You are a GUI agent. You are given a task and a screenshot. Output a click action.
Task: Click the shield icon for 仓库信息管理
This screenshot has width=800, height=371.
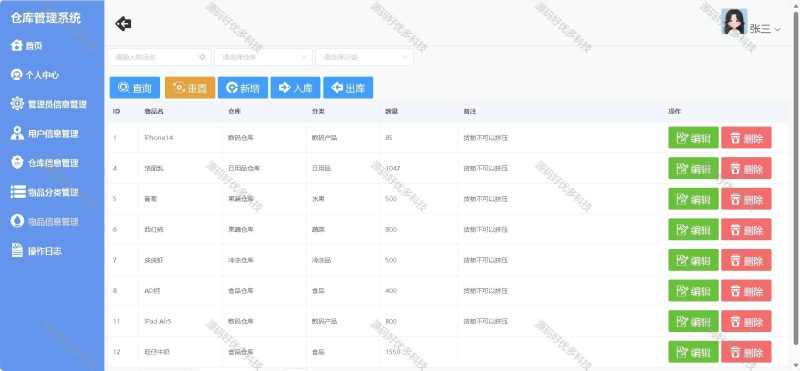[17, 162]
